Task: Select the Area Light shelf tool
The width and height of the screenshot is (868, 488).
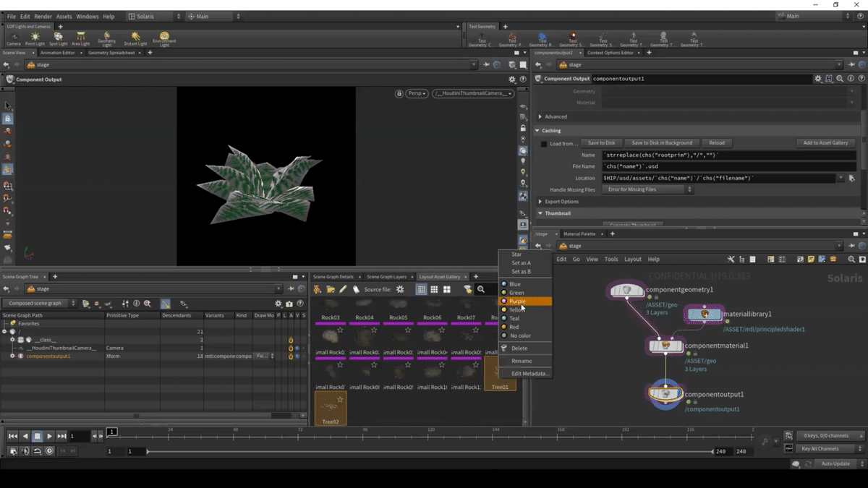Action: click(80, 38)
